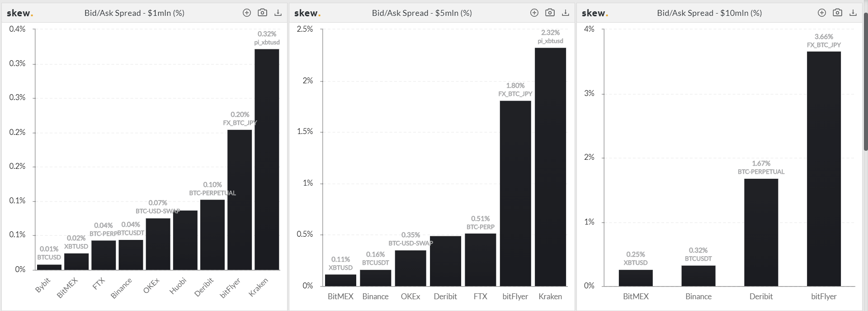This screenshot has width=868, height=311.
Task: Select the Binance bar in the $10mln chart
Action: click(698, 276)
